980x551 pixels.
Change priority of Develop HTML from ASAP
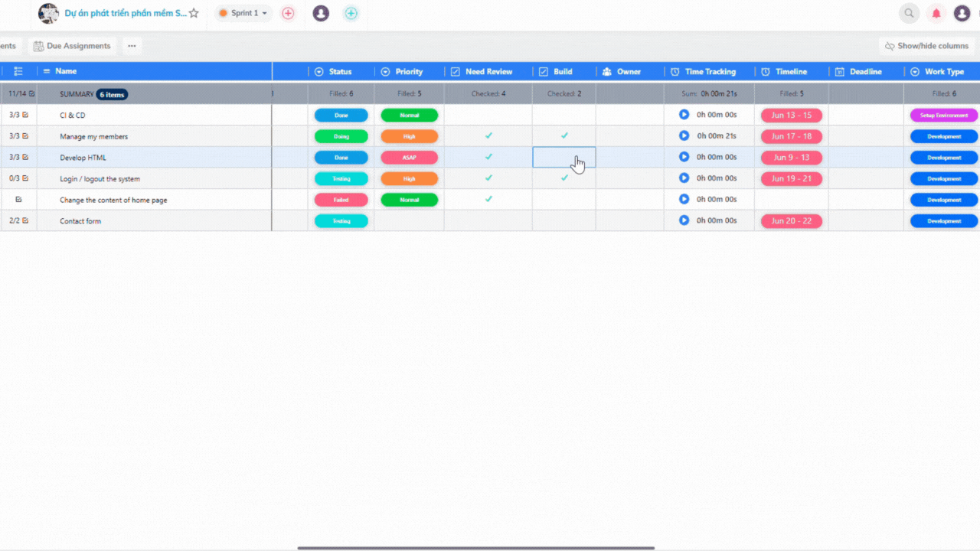pos(409,158)
